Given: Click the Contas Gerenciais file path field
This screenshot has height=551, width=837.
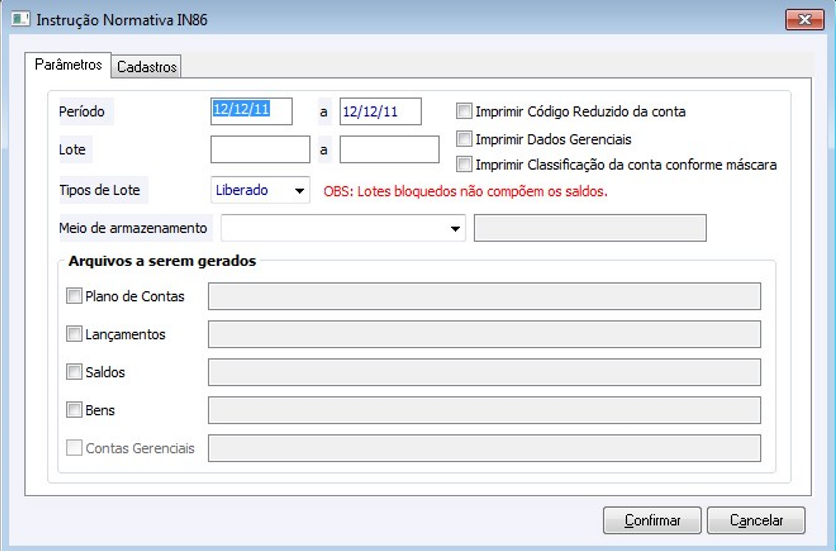Looking at the screenshot, I should 484,448.
